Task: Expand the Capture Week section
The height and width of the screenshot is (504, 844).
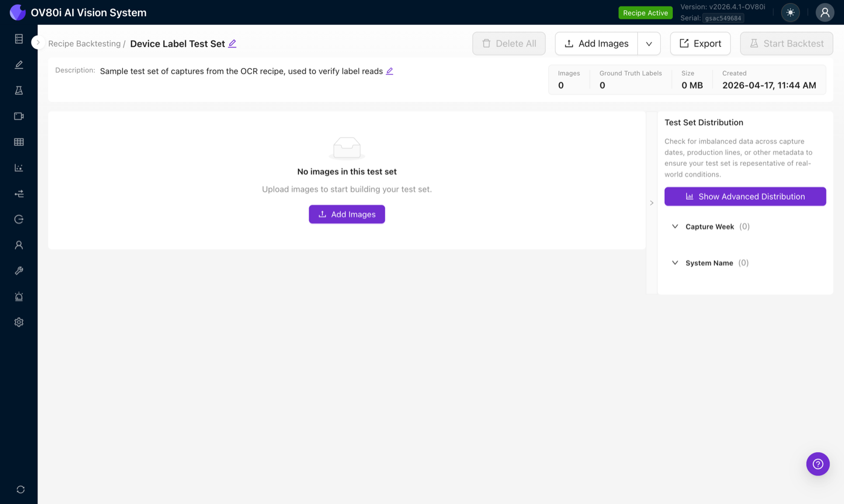Action: (675, 226)
